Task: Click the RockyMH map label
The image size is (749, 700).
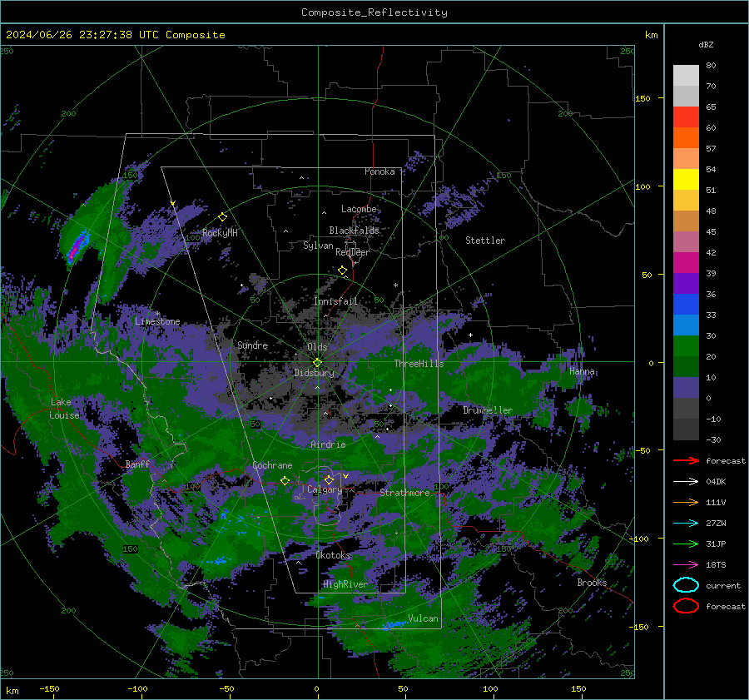Action: pos(220,233)
